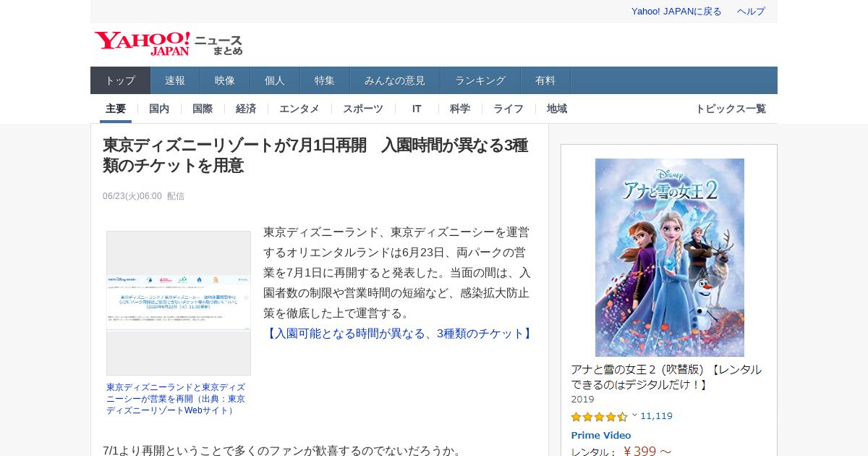The width and height of the screenshot is (868, 456).
Task: Click the ￥399 rental price
Action: [x=647, y=452]
